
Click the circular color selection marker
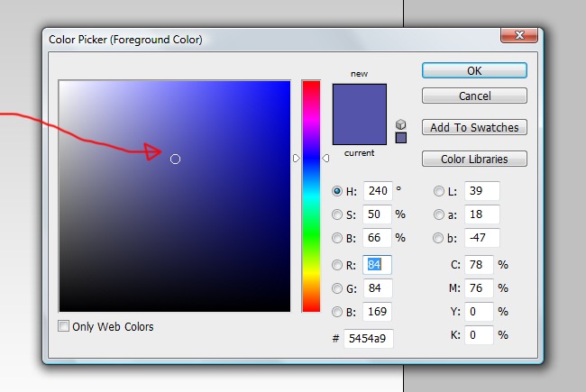point(175,159)
